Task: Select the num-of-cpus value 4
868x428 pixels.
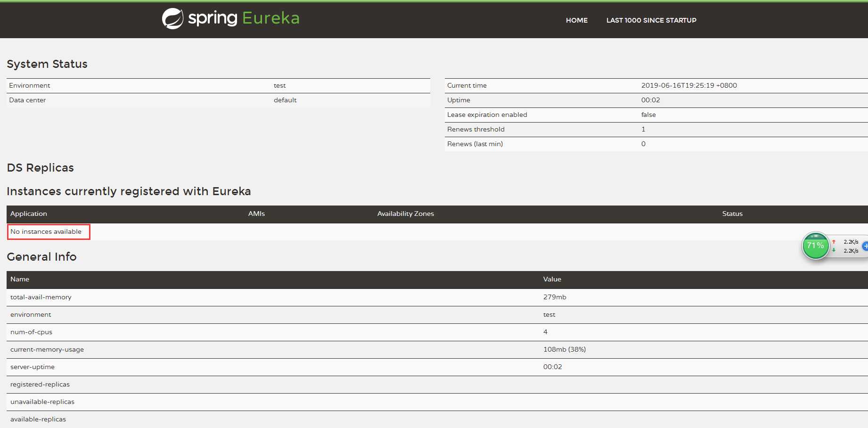Action: pyautogui.click(x=545, y=332)
